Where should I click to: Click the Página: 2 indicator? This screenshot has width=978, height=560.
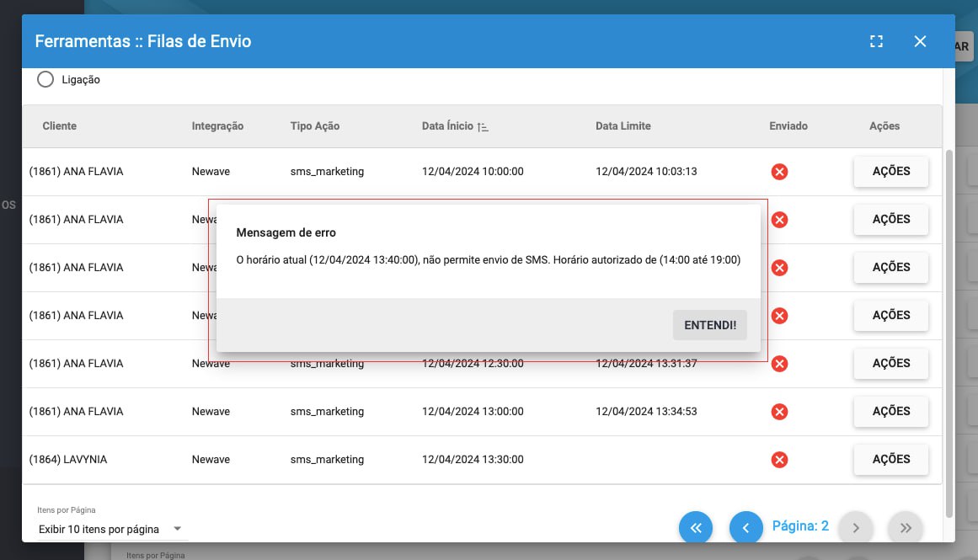pos(800,526)
